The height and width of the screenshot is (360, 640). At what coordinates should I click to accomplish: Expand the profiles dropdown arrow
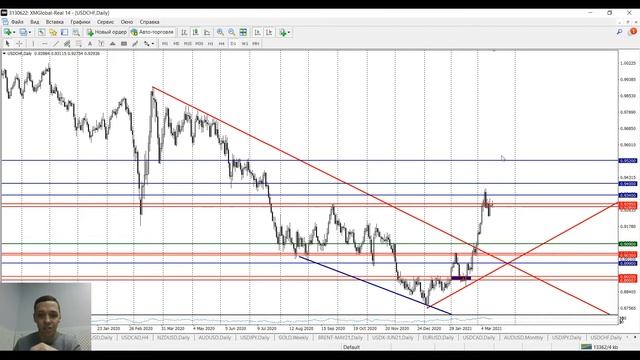(30, 32)
